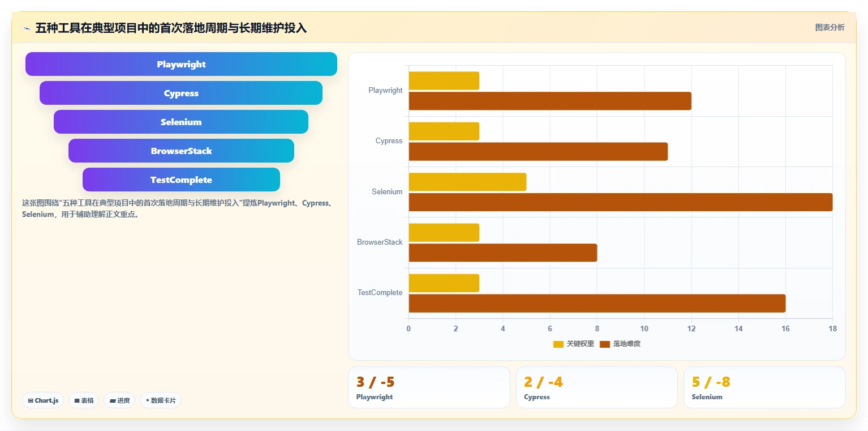
Task: Open the 5 / -8 Selenium data card
Action: click(764, 387)
